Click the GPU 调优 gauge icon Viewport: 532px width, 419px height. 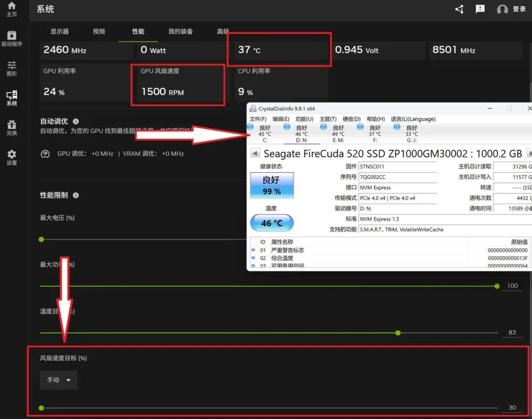tap(45, 154)
